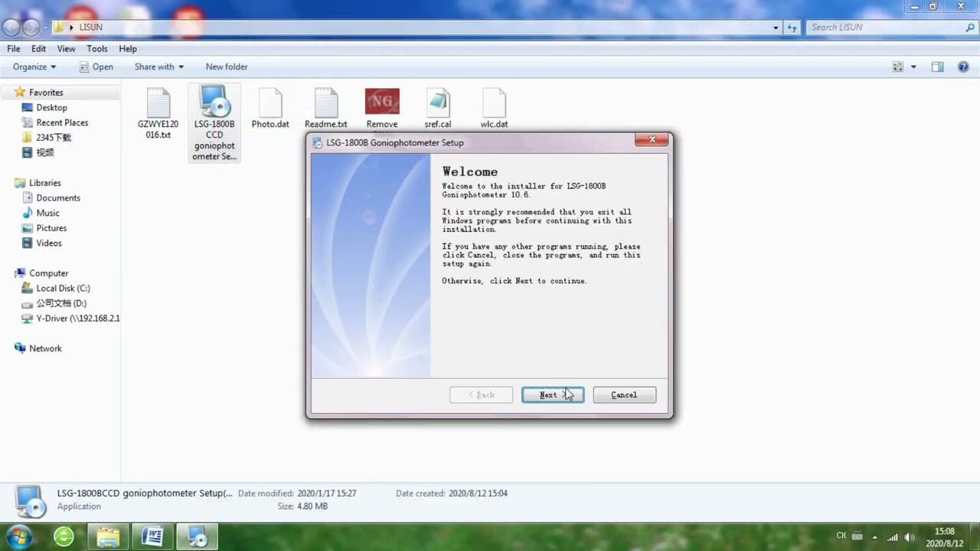Open Local Disk (C:)
The height and width of the screenshot is (551, 980).
pyautogui.click(x=63, y=289)
